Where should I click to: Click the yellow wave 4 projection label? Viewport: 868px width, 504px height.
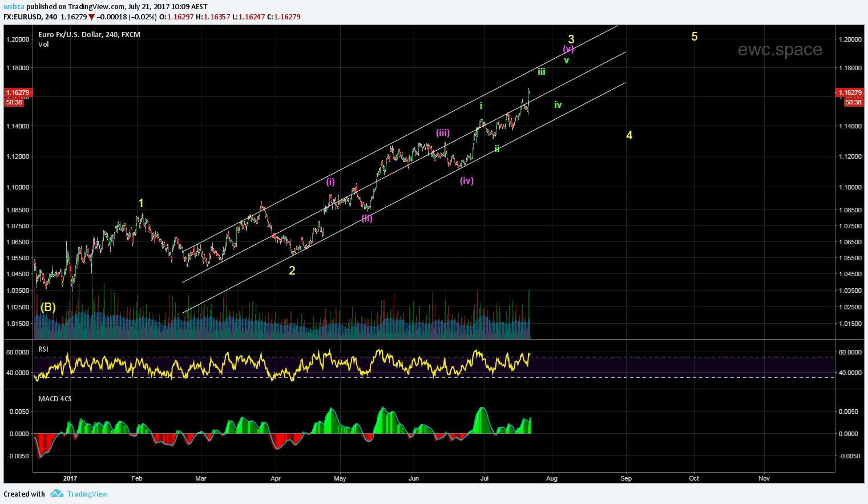(629, 135)
